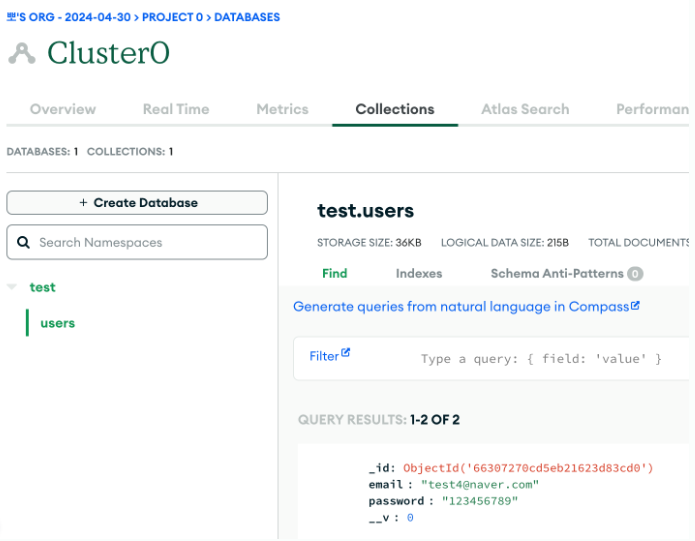Click the password value "123456789"
Viewport: 695px width, 541px height.
(480, 501)
